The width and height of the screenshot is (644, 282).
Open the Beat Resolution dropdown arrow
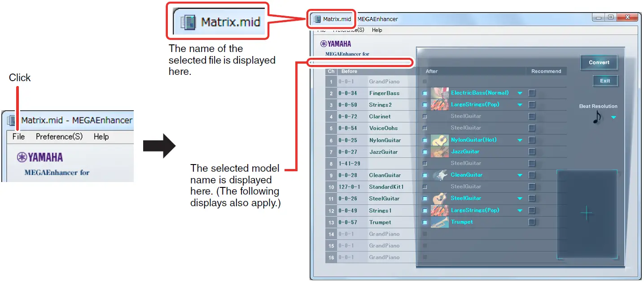click(613, 118)
